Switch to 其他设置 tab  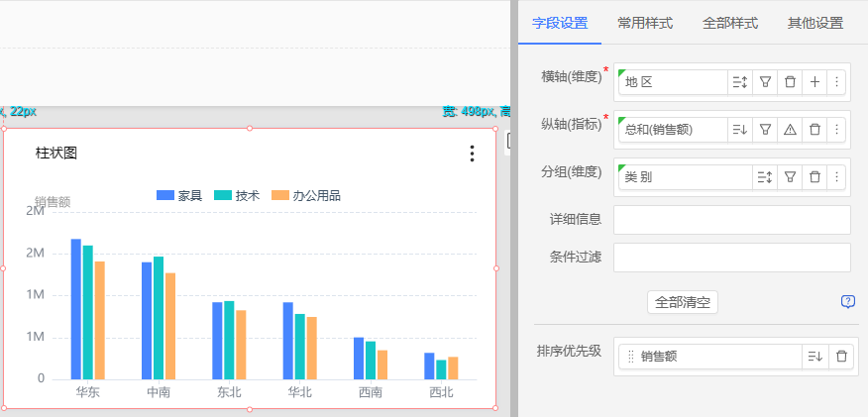point(814,23)
